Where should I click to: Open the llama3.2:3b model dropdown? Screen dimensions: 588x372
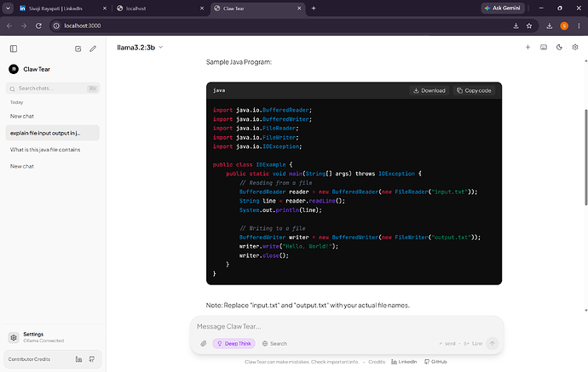pos(140,47)
